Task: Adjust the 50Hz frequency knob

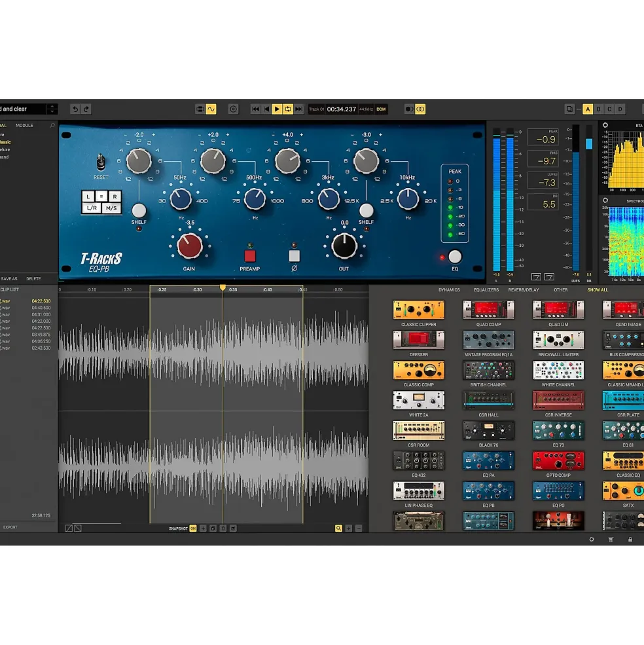Action: tap(181, 199)
